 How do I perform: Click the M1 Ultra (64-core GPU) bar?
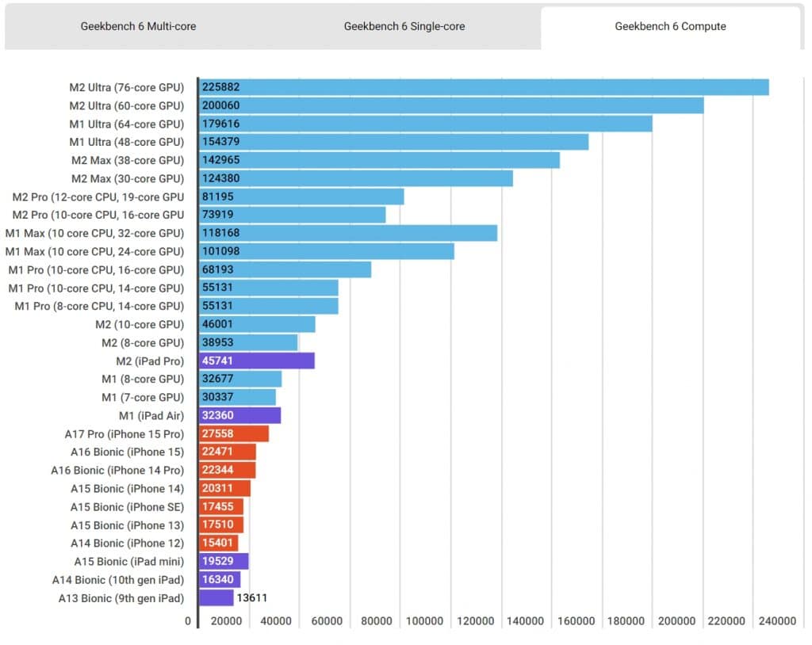426,124
